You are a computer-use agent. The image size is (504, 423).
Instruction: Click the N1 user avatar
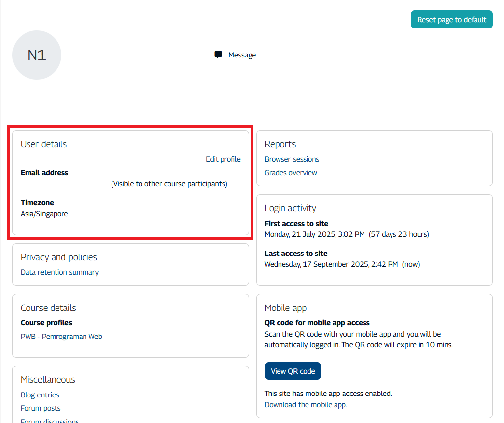pyautogui.click(x=37, y=55)
